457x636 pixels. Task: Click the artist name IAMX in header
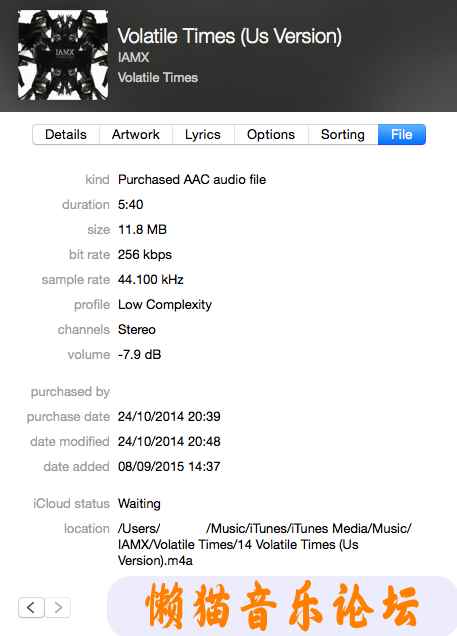pyautogui.click(x=133, y=58)
